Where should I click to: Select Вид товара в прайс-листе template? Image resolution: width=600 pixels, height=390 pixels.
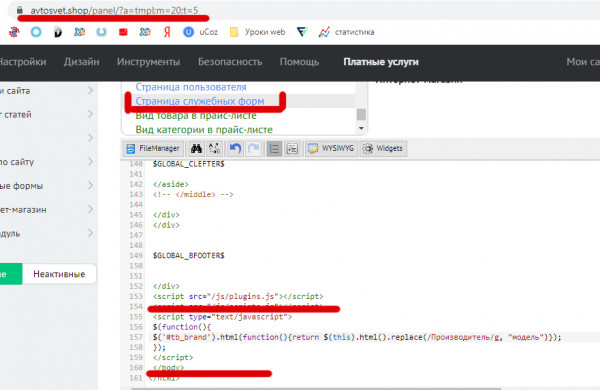[x=196, y=116]
